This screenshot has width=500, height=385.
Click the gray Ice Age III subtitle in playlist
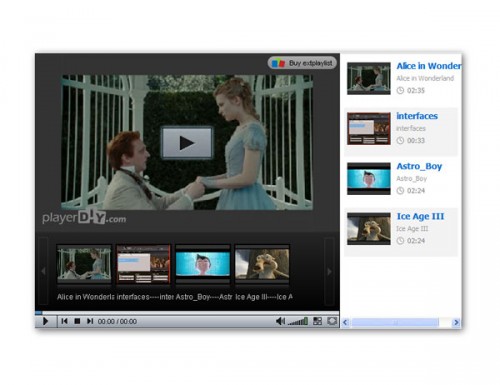coord(412,229)
